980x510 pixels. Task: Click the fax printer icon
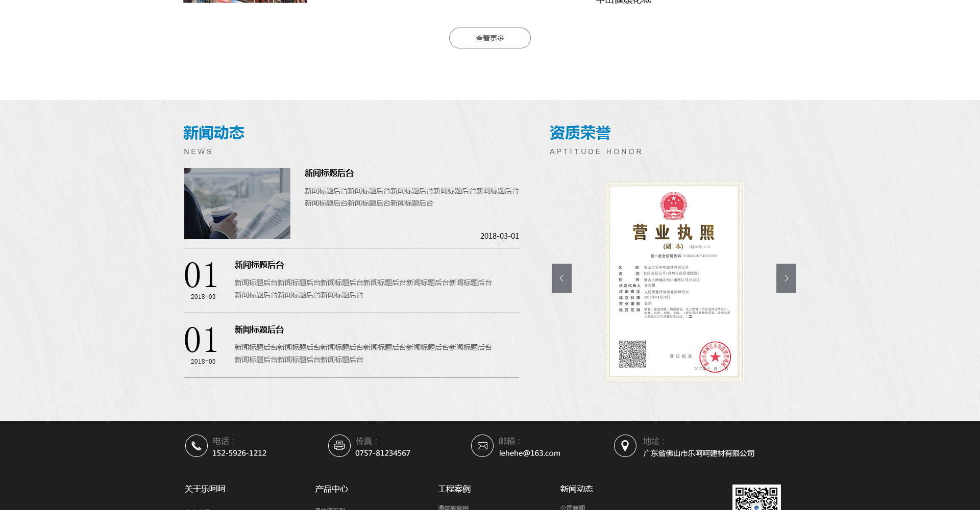[x=339, y=446]
